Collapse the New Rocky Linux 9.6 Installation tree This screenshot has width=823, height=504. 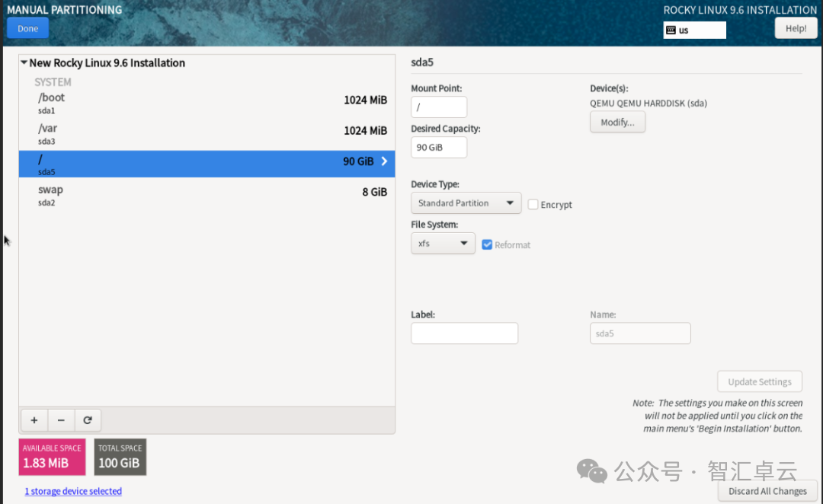pos(24,63)
